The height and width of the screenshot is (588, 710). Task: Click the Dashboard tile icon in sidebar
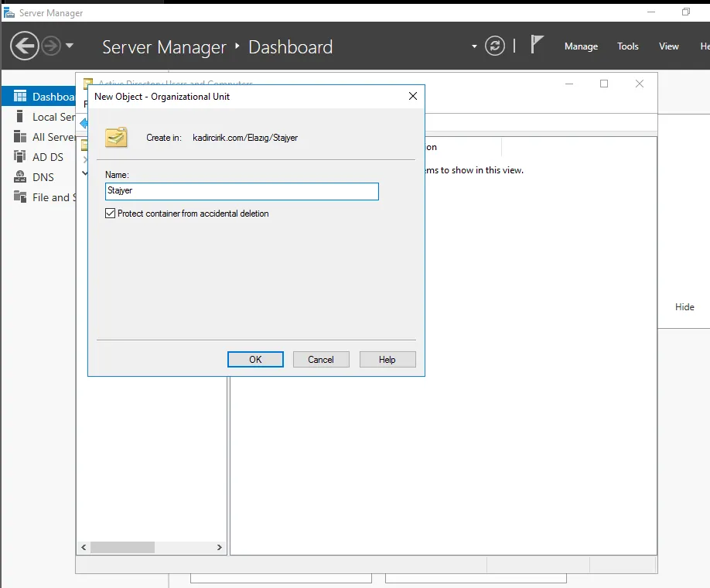point(20,96)
